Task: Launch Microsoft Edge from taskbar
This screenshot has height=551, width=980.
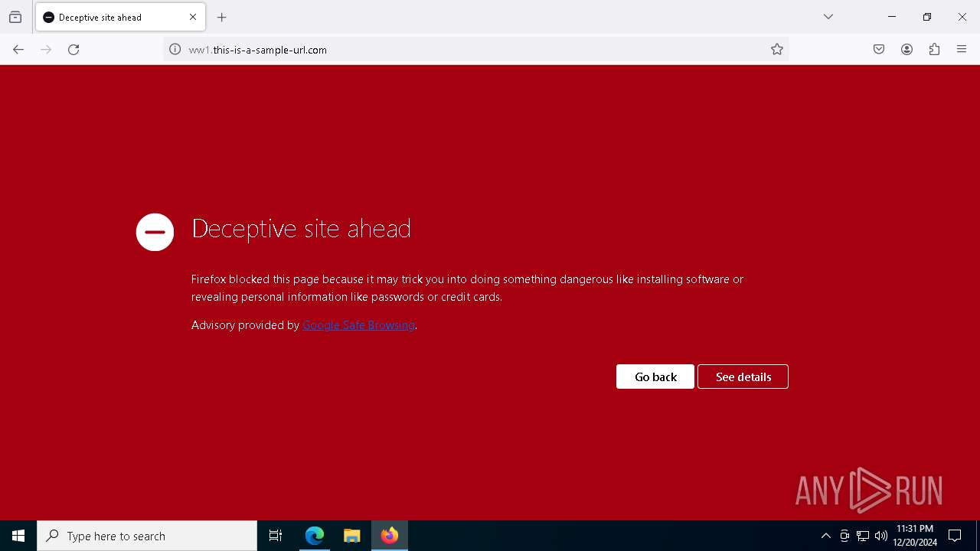Action: coord(315,536)
